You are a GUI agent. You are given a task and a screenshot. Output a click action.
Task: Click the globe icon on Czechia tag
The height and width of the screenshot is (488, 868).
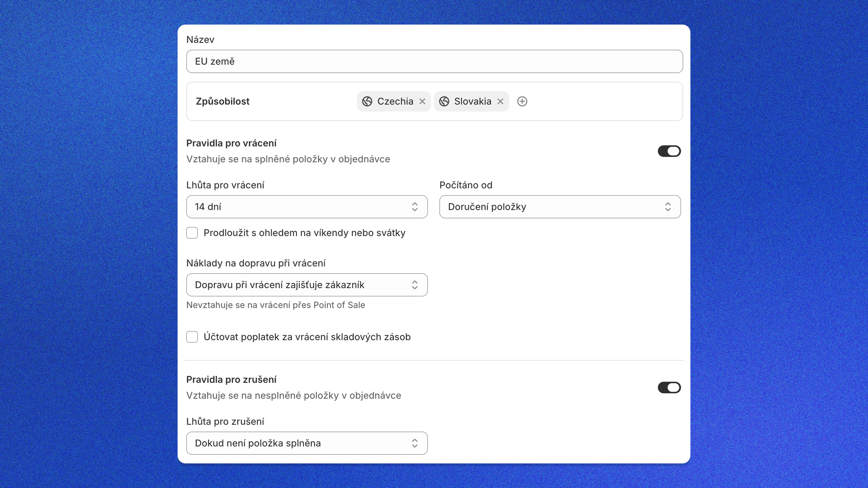coord(367,102)
